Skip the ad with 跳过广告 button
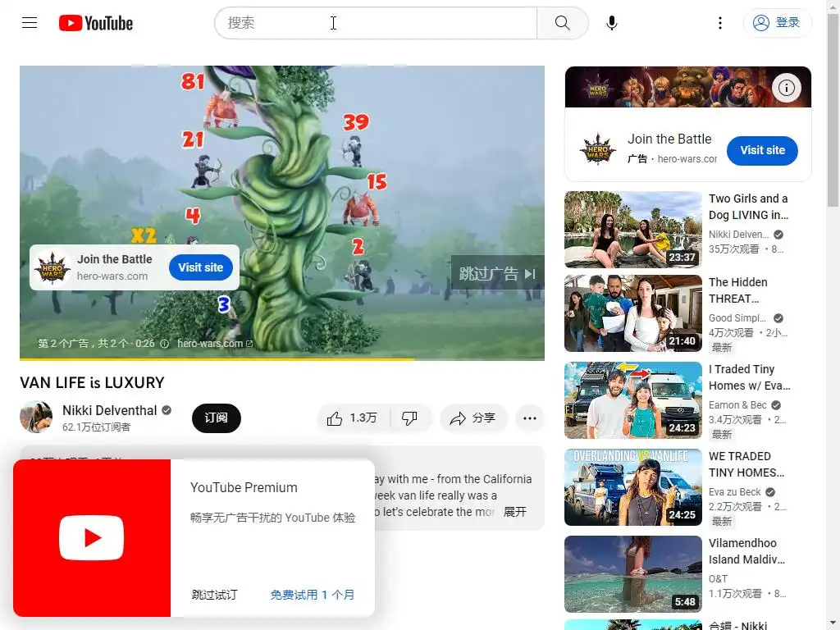The height and width of the screenshot is (630, 840). click(497, 274)
